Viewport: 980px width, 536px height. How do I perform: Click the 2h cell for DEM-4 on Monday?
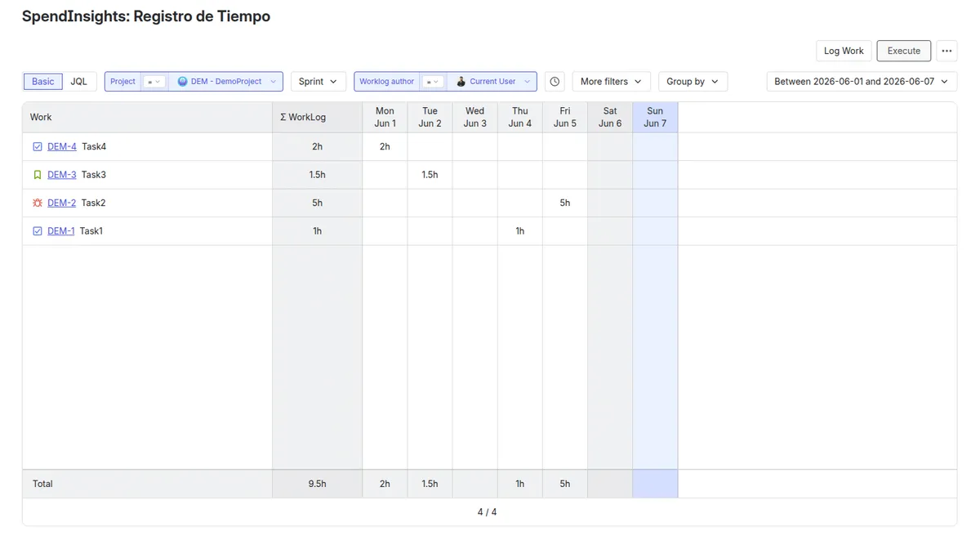[385, 147]
